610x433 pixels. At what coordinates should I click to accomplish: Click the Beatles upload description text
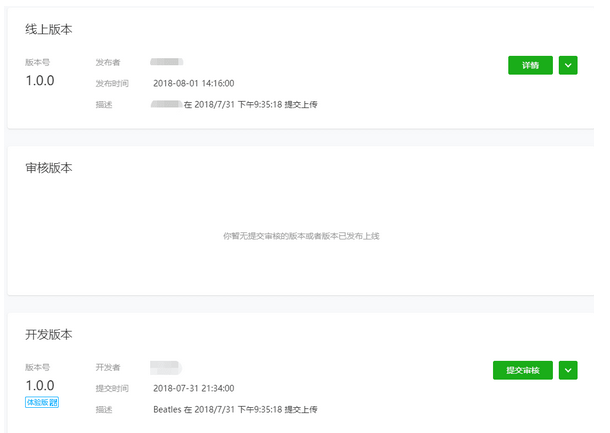pos(236,409)
